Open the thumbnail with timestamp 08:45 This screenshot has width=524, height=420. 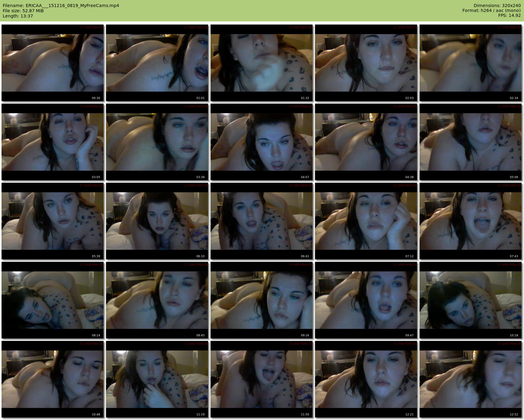tap(157, 300)
